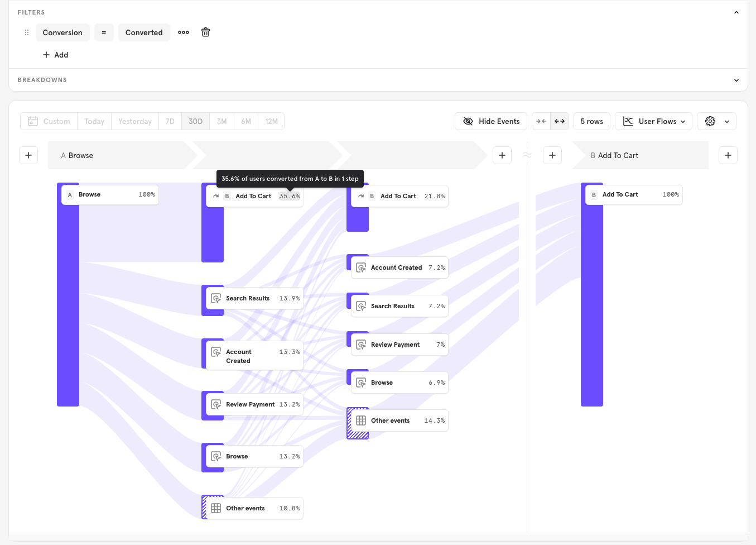
Task: Click Add to create a new filter
Action: 55,54
